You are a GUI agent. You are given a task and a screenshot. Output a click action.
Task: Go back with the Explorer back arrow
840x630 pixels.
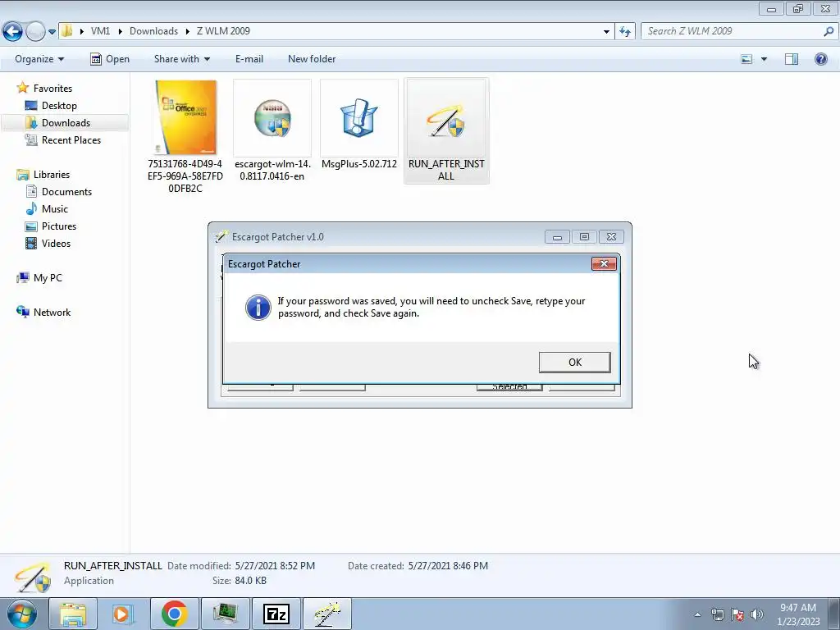tap(12, 32)
